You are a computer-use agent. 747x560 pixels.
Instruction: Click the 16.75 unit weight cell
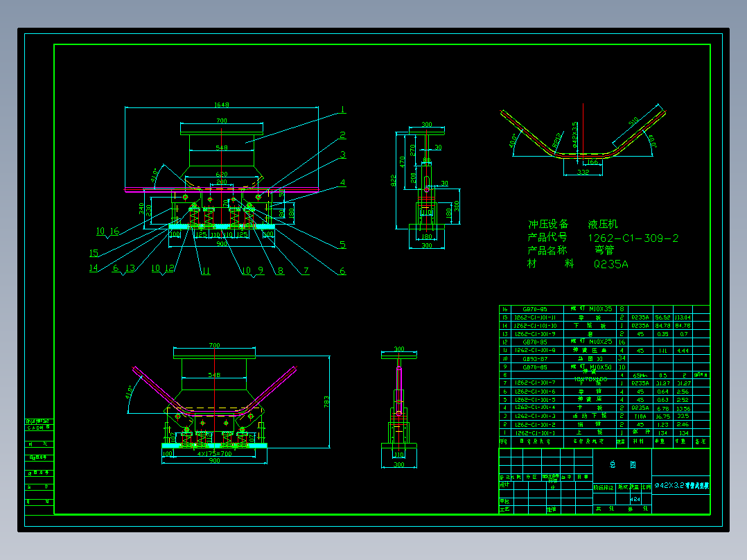[662, 416]
